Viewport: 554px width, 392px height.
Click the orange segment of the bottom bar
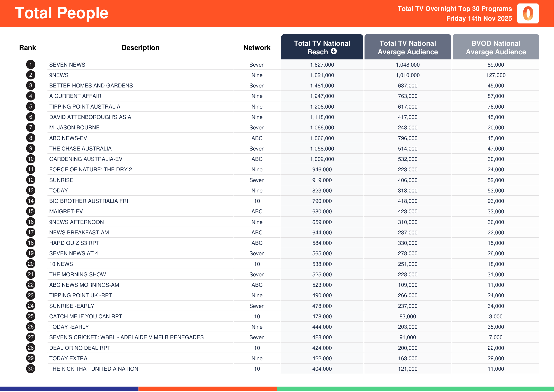tap(207, 389)
